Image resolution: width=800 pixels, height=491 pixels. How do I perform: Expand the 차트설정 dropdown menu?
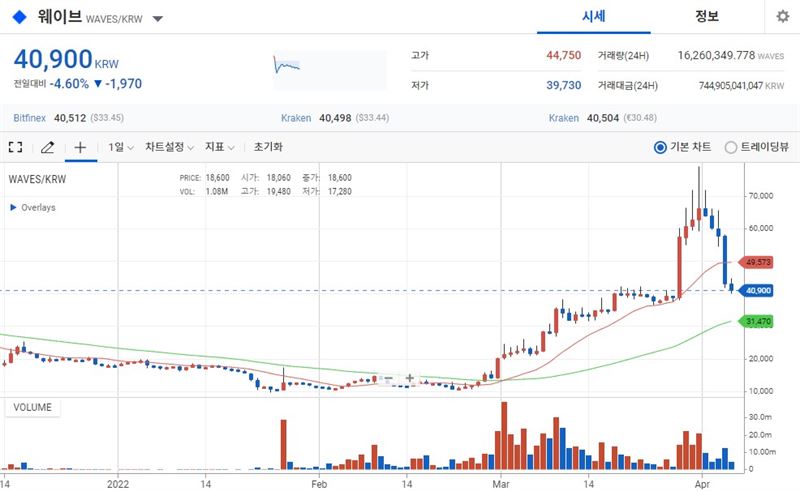pyautogui.click(x=169, y=147)
